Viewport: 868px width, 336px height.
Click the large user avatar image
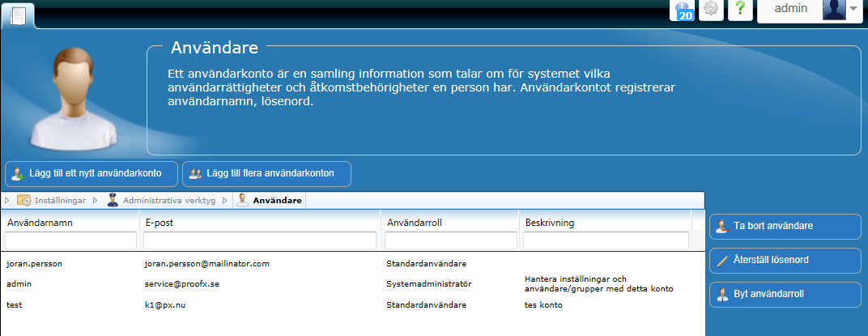(x=70, y=97)
